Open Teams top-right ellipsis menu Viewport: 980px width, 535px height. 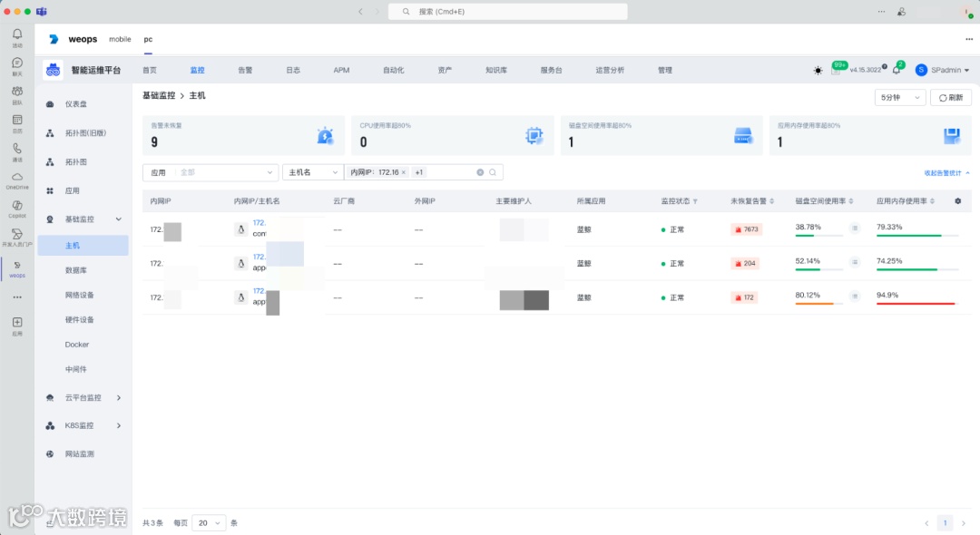(881, 11)
